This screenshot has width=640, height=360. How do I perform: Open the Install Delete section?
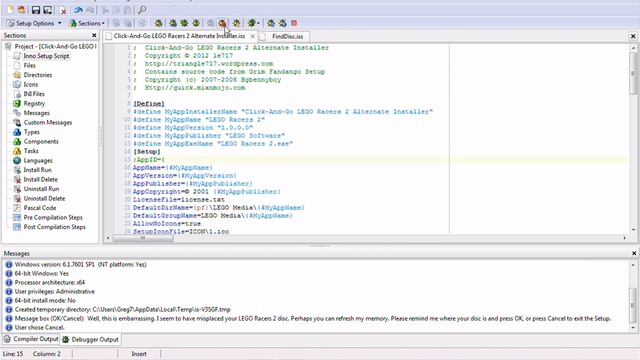coord(40,180)
